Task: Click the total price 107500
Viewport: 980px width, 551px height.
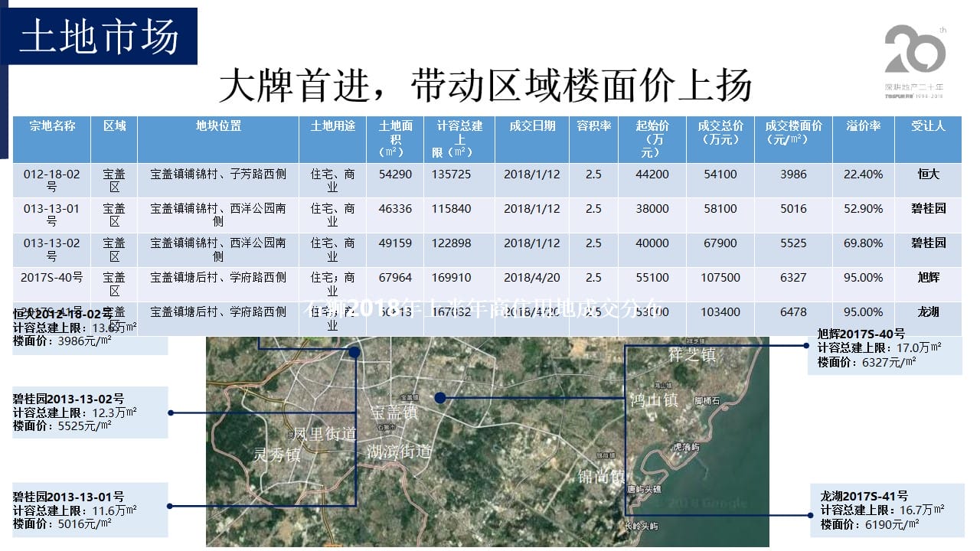Action: 720,277
